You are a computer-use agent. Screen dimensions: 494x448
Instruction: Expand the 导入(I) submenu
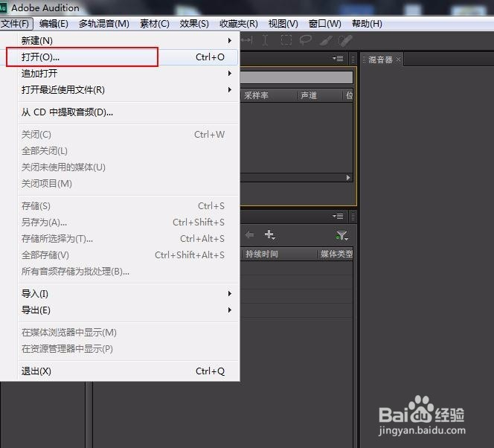[128, 294]
